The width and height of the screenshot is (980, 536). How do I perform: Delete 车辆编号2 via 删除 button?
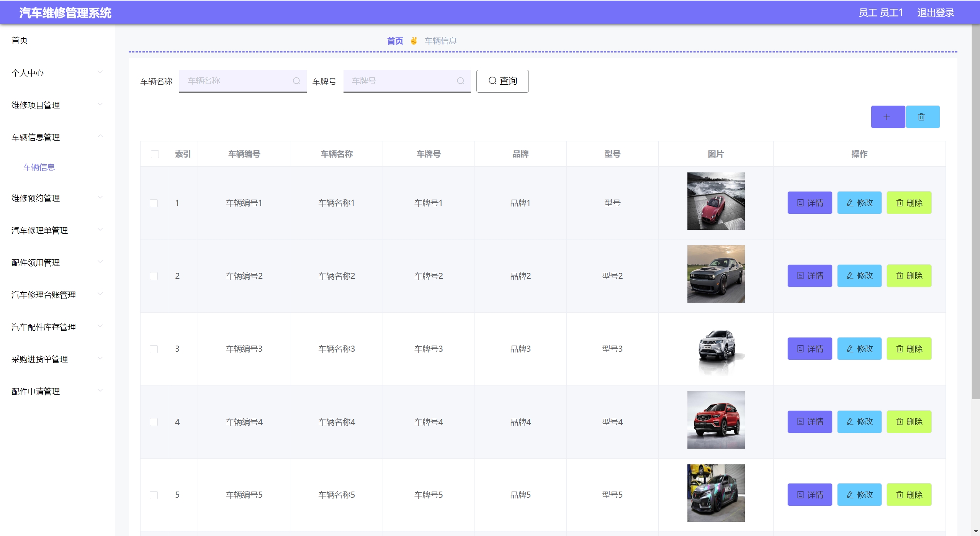(x=909, y=276)
